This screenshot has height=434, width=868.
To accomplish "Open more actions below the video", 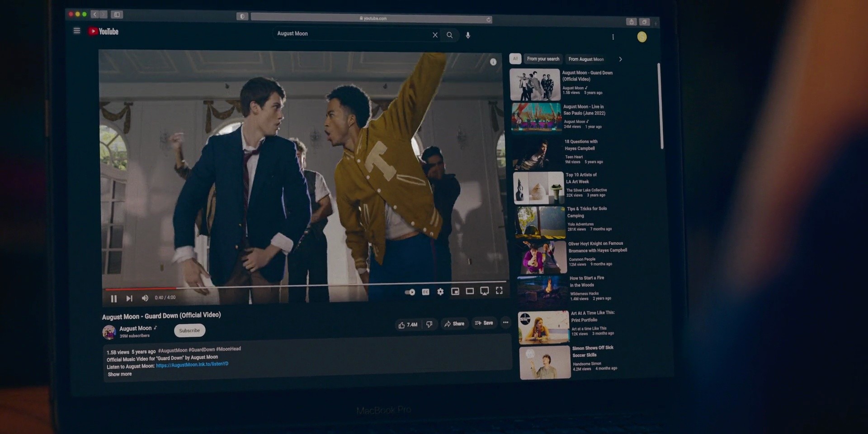I will [505, 322].
